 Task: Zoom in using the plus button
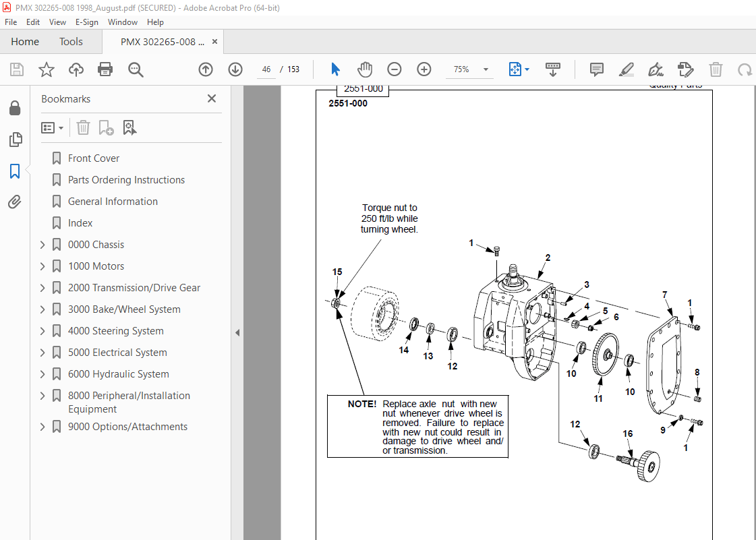point(424,69)
